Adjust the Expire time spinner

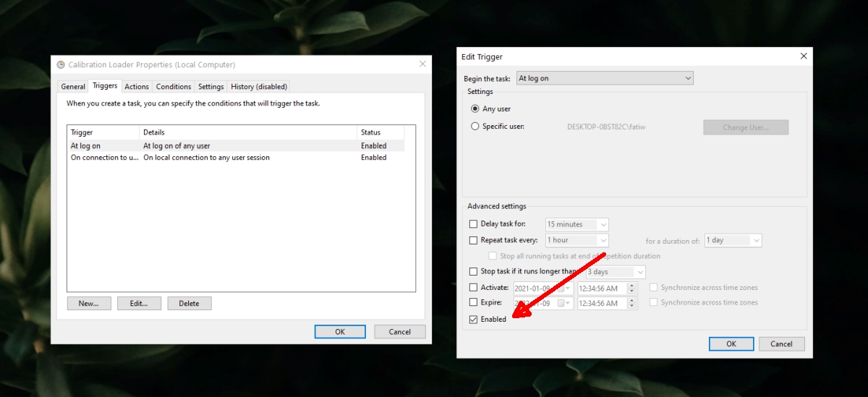(632, 303)
